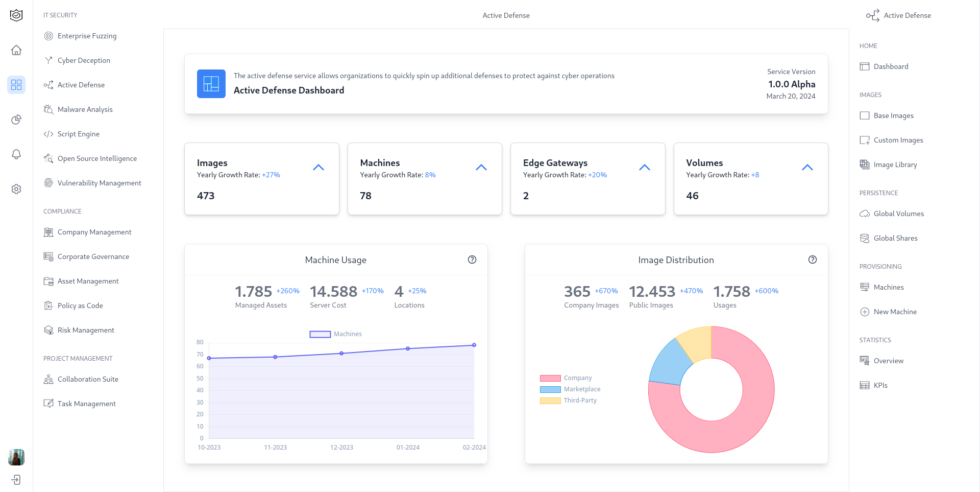This screenshot has width=980, height=492.
Task: Click the logout icon at bottom left
Action: (16, 480)
